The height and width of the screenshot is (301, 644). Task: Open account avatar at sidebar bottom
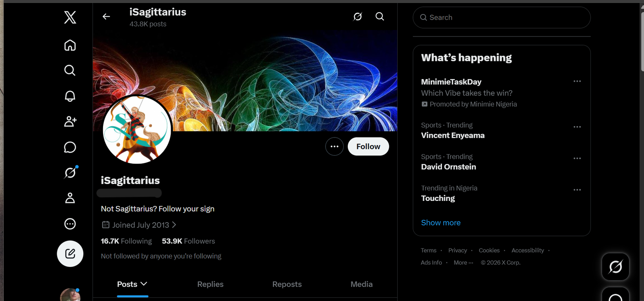[70, 295]
